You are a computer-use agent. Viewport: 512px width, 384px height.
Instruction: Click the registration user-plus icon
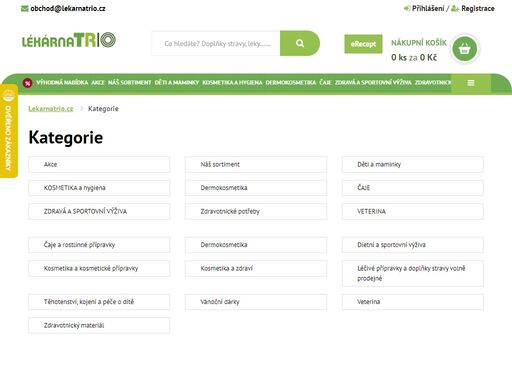pyautogui.click(x=455, y=9)
